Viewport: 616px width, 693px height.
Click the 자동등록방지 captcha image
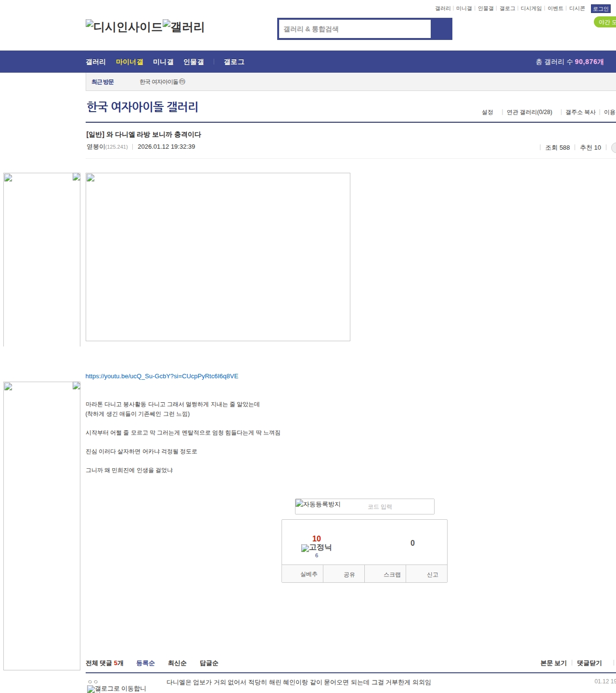point(318,504)
